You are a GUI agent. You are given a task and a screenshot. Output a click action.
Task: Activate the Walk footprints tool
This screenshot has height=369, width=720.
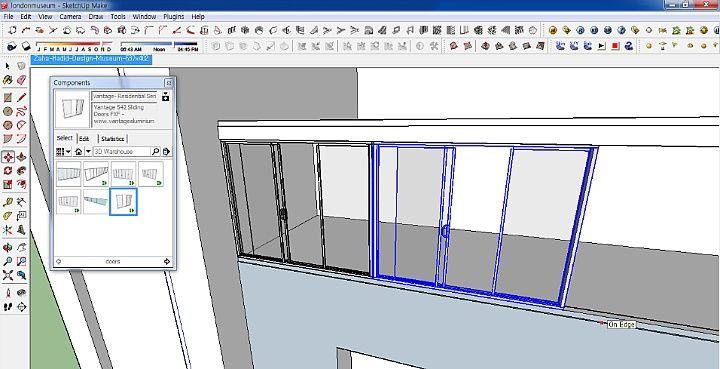point(7,307)
